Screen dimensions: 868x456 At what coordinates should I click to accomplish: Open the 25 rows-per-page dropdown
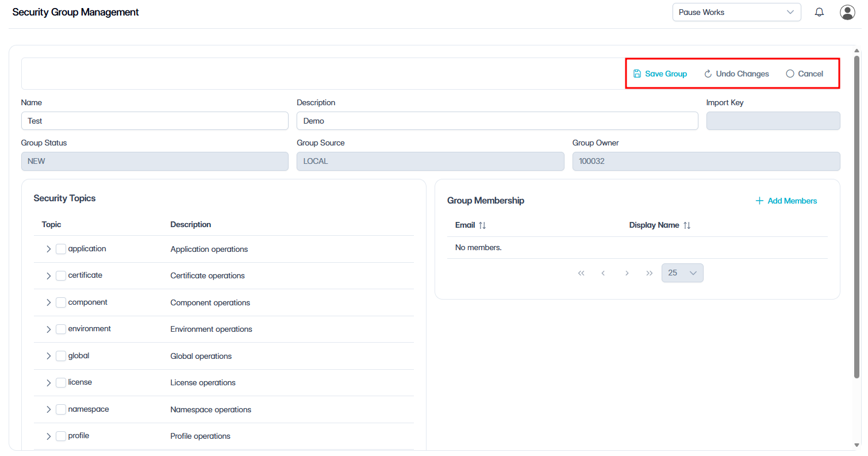[x=682, y=273]
